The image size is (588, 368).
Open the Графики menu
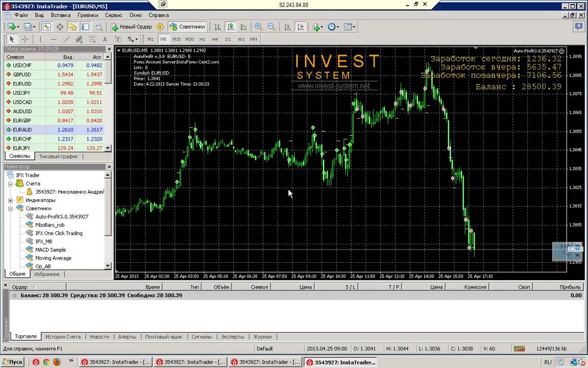88,15
